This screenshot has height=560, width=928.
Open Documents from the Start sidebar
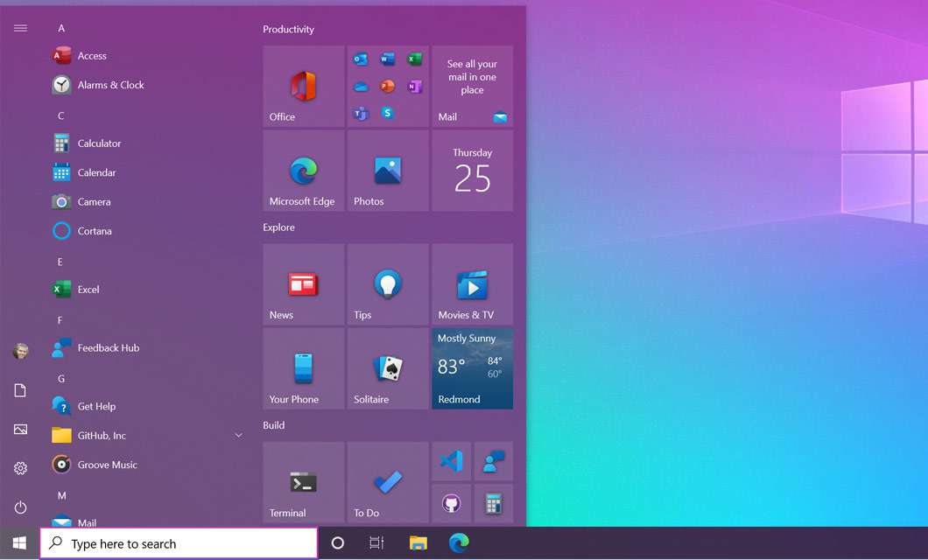20,390
